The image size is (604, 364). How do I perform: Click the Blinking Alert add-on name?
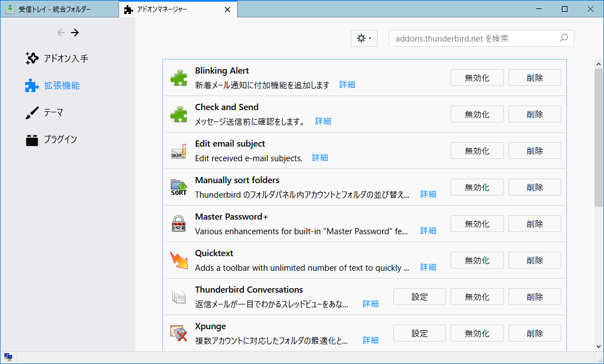(222, 70)
